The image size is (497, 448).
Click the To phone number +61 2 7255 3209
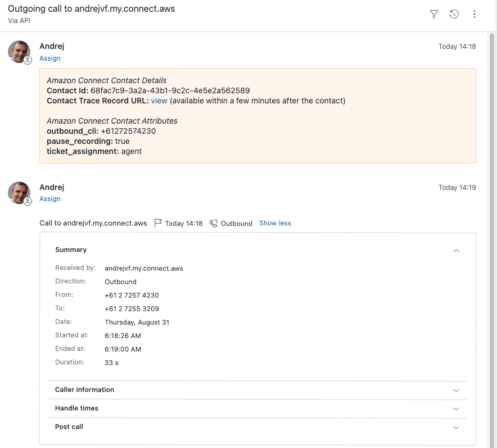tap(132, 309)
